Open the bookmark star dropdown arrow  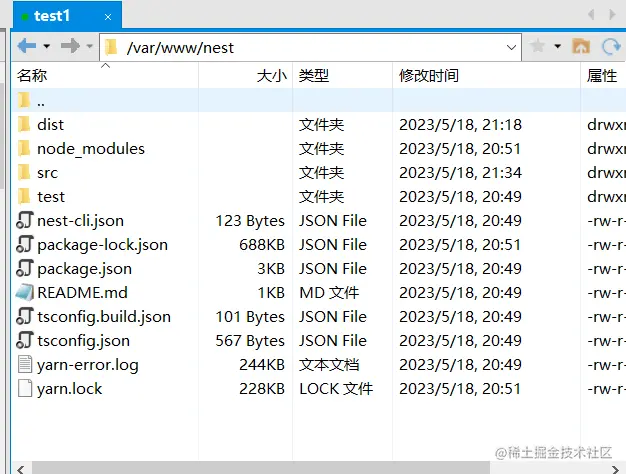(x=558, y=46)
